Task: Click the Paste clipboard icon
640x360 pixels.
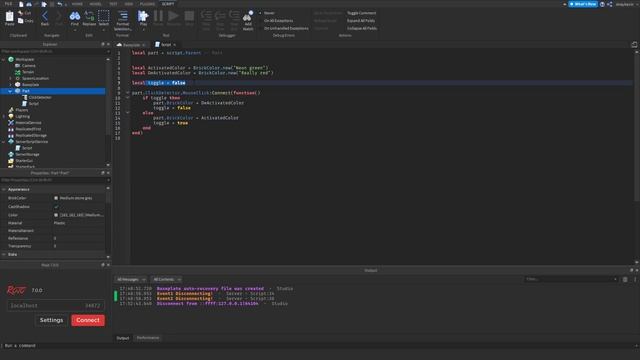Action: point(9,17)
